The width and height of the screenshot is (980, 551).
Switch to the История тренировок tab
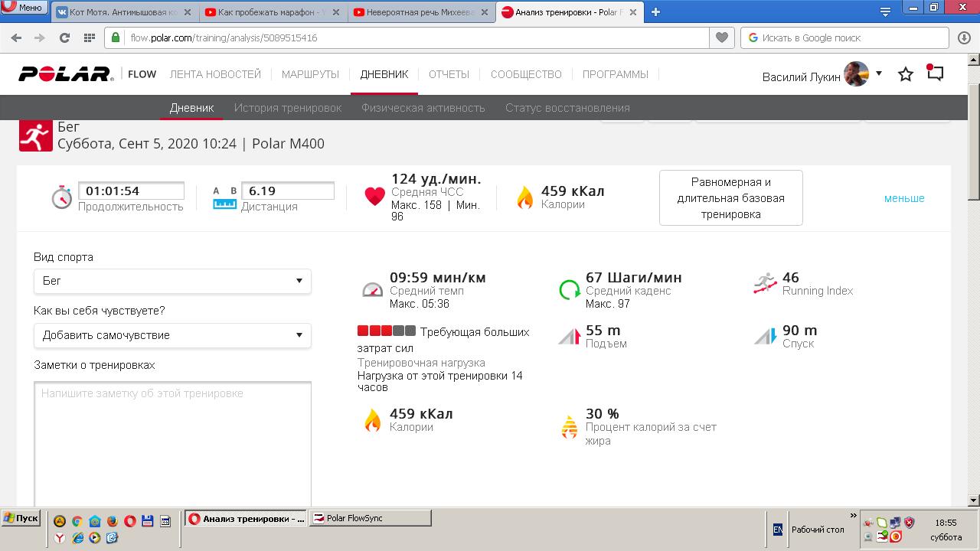(x=288, y=108)
